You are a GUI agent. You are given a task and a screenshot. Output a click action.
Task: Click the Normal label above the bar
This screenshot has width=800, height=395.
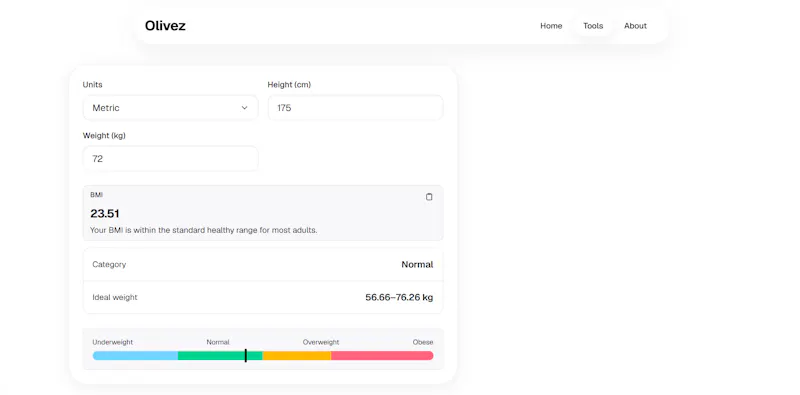tap(218, 342)
